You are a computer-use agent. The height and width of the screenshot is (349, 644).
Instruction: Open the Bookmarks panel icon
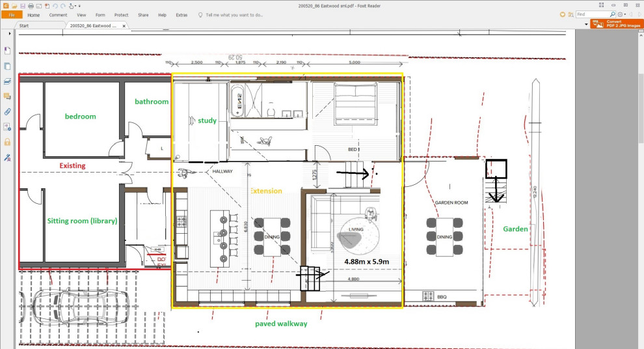[x=7, y=51]
